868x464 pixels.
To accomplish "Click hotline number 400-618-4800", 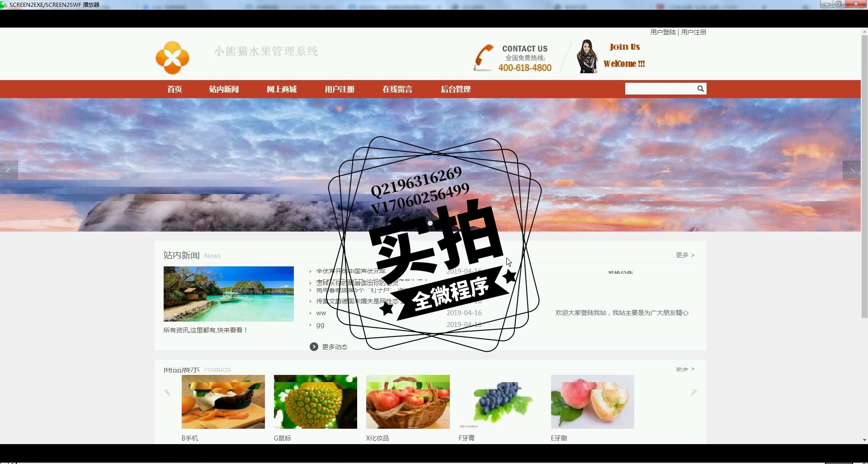I will (525, 68).
